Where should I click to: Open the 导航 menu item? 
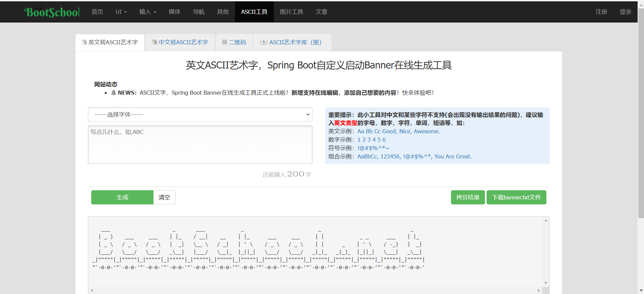pos(199,12)
